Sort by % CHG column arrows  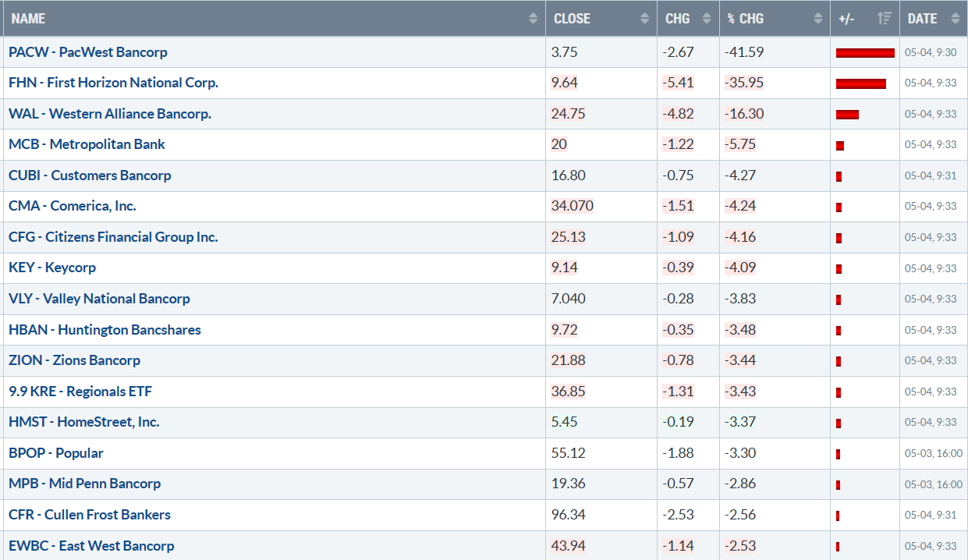point(817,19)
